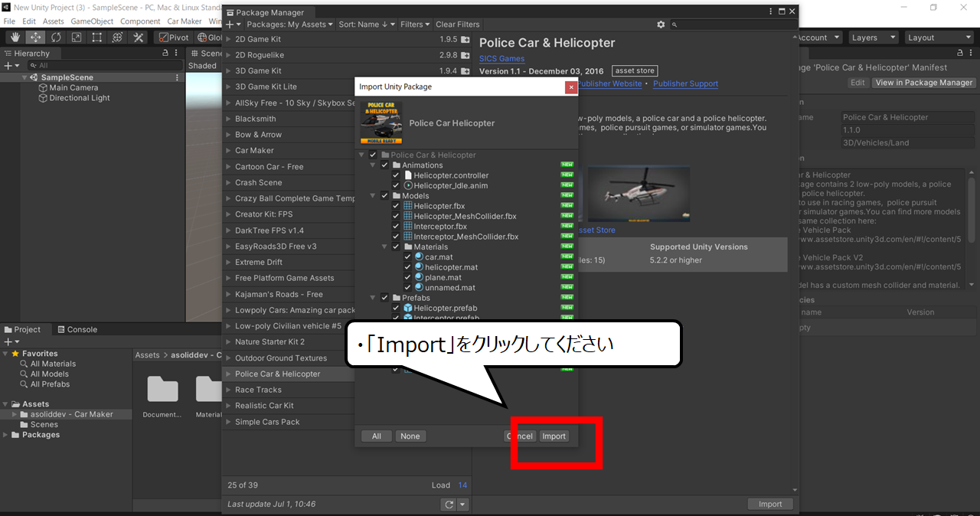This screenshot has height=516, width=980.
Task: Click the Main Camera object icon
Action: [43, 88]
